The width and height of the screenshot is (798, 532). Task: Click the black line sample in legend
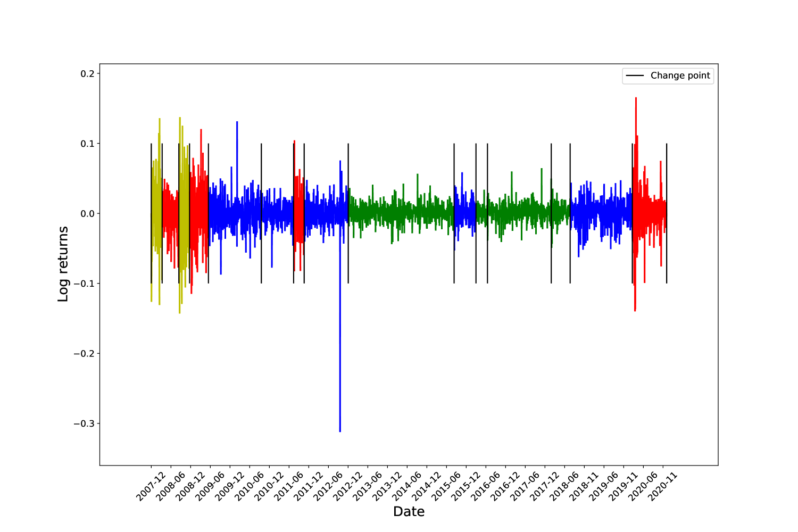(635, 76)
